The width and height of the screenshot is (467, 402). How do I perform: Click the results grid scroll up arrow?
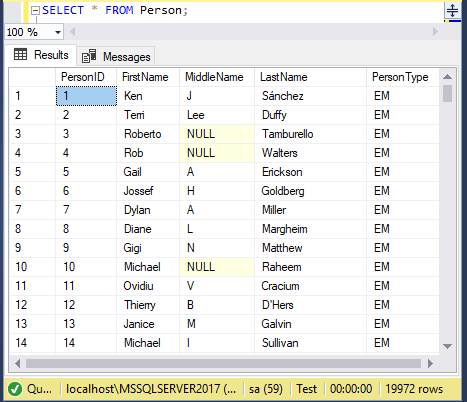pos(447,77)
